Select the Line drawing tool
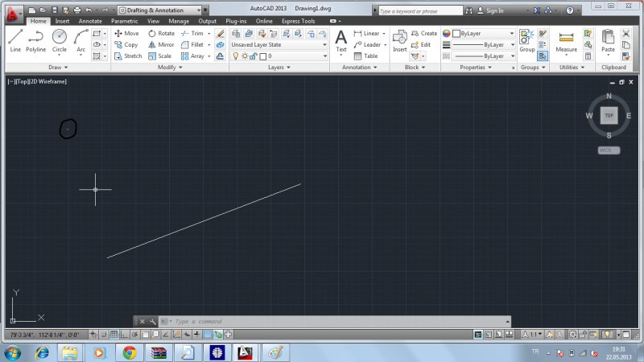This screenshot has width=644, height=362. 15,41
